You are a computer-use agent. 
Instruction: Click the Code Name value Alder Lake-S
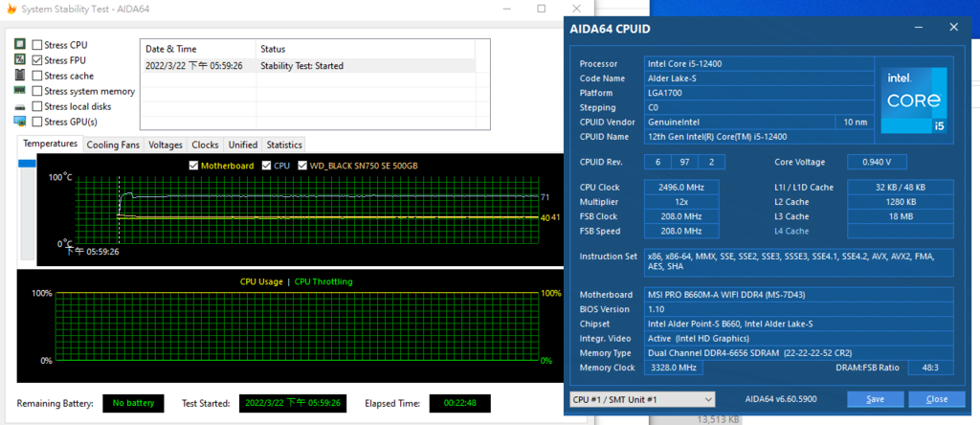759,78
